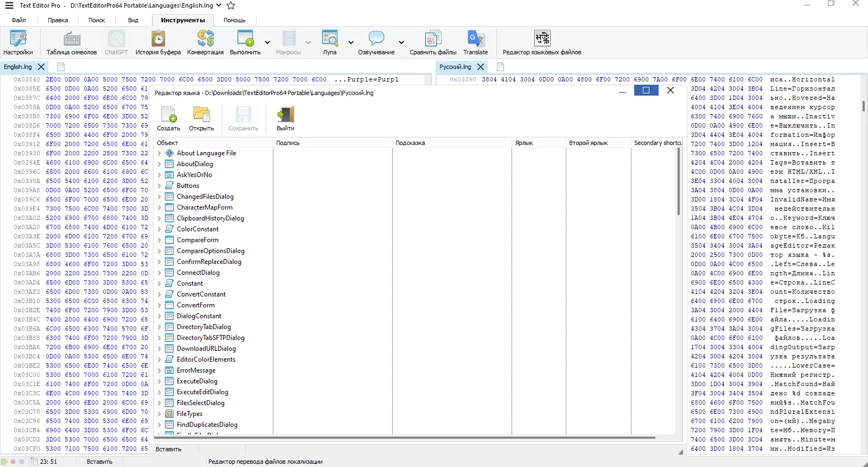Click the Второй ярлык column header
Viewport: 868px width, 467px height.
tap(598, 143)
